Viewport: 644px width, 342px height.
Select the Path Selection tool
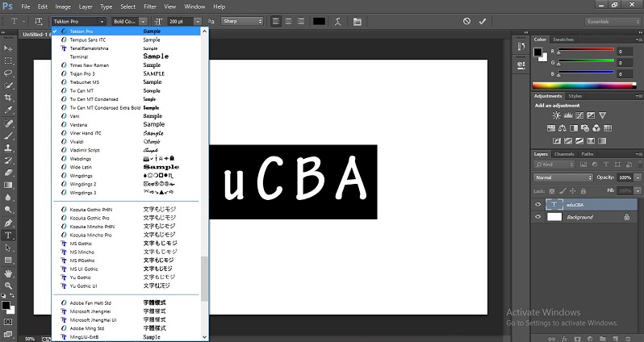[8, 248]
